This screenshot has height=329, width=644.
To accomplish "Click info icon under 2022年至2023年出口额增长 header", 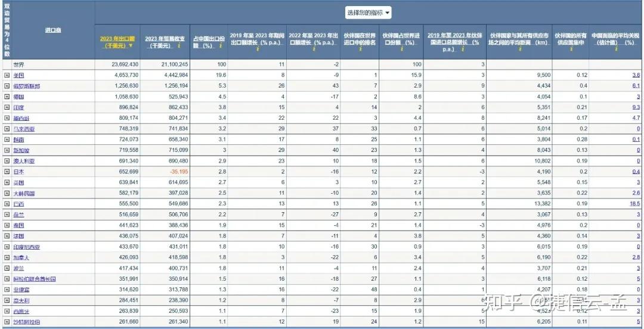I will point(314,49).
